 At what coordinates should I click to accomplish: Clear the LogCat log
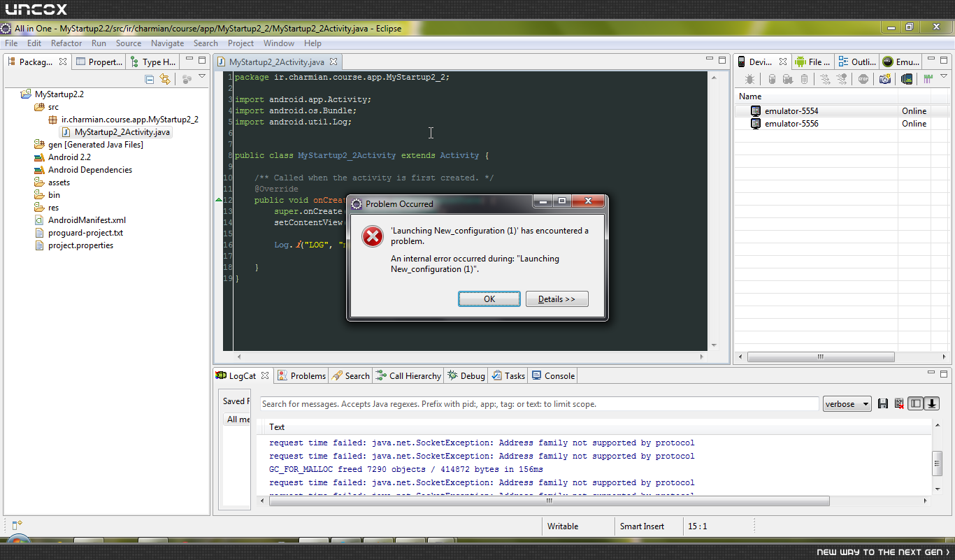[899, 403]
